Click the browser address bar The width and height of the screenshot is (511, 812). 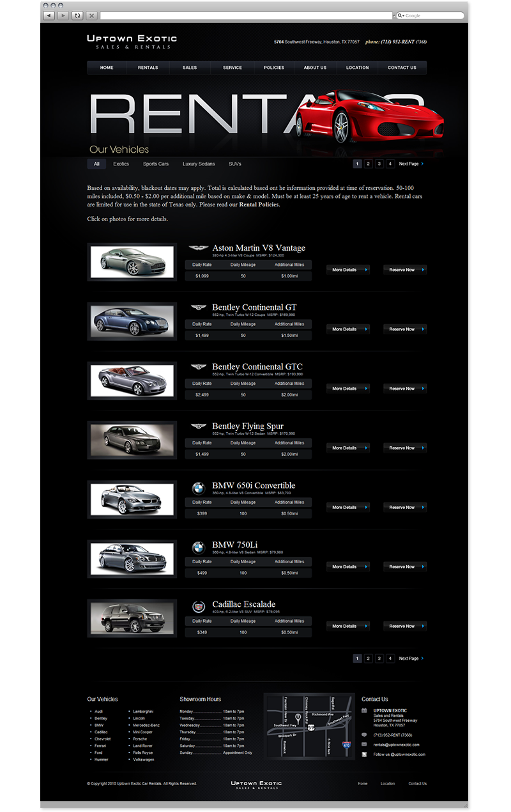pyautogui.click(x=246, y=15)
